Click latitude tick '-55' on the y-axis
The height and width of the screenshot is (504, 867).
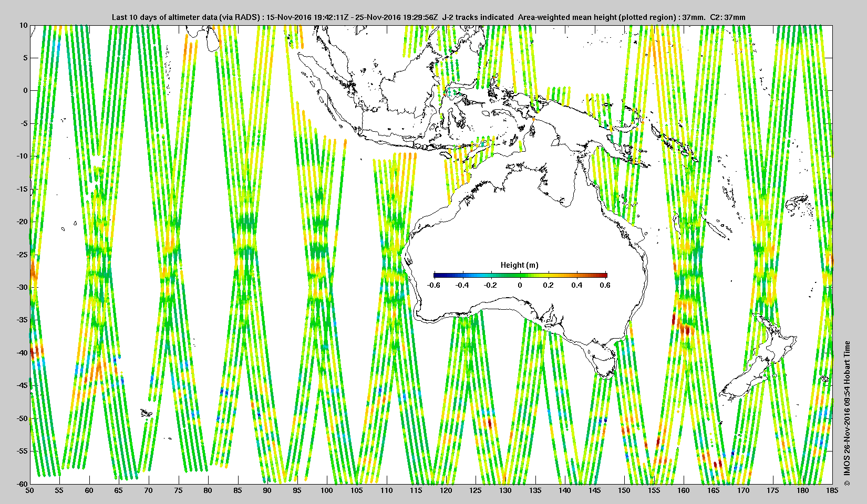[22, 451]
